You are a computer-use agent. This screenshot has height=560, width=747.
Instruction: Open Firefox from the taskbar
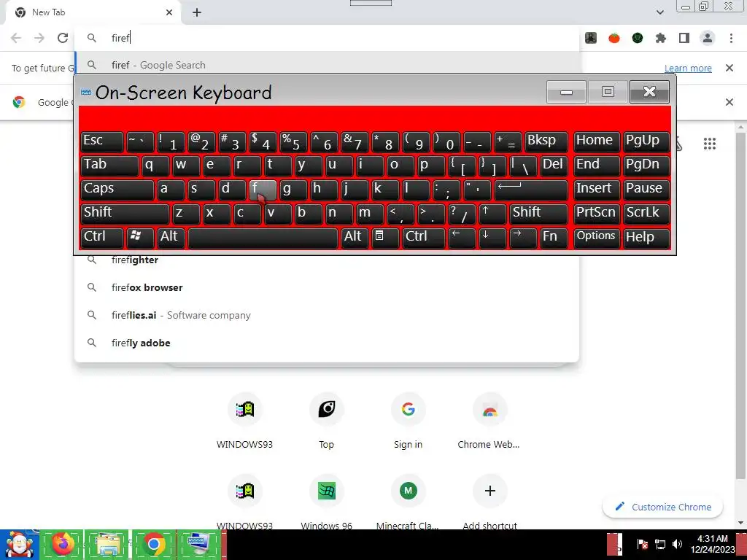click(x=61, y=544)
